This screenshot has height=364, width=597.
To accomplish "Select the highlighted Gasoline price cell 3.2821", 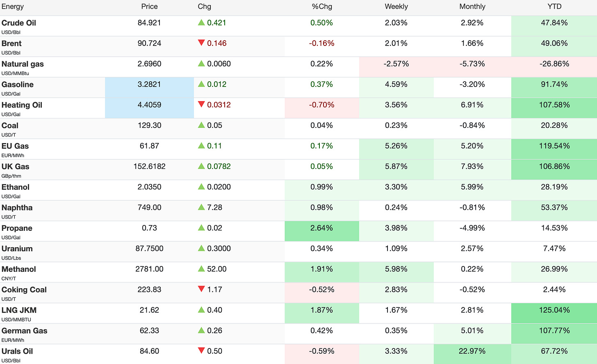I will click(x=149, y=87).
